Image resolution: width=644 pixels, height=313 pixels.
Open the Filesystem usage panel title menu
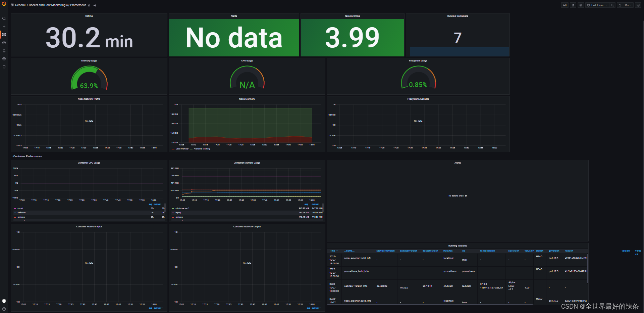tap(418, 61)
